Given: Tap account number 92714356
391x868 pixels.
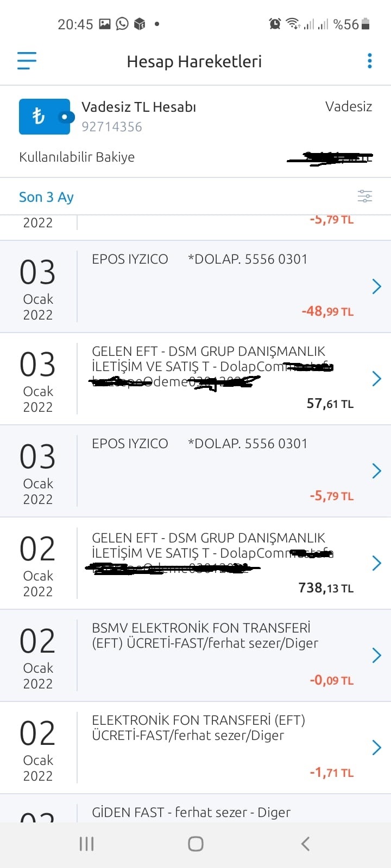Looking at the screenshot, I should point(112,127).
